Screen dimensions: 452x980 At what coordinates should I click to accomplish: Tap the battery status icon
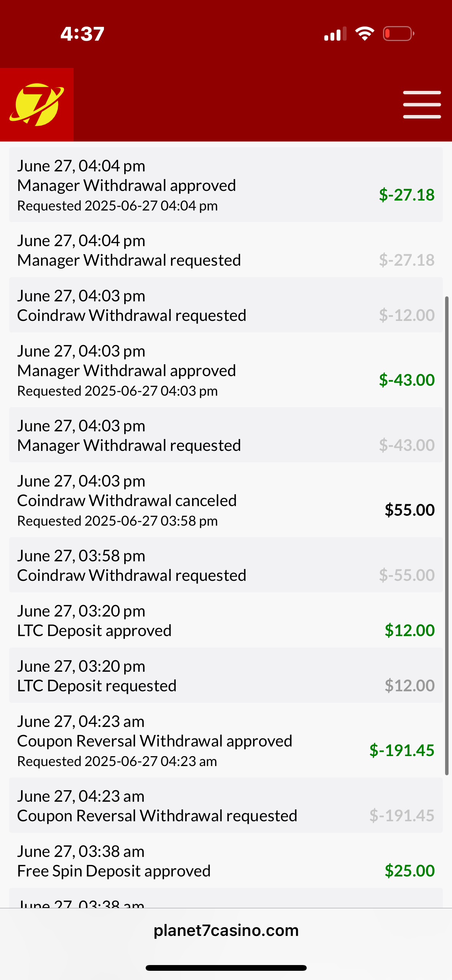click(x=398, y=34)
